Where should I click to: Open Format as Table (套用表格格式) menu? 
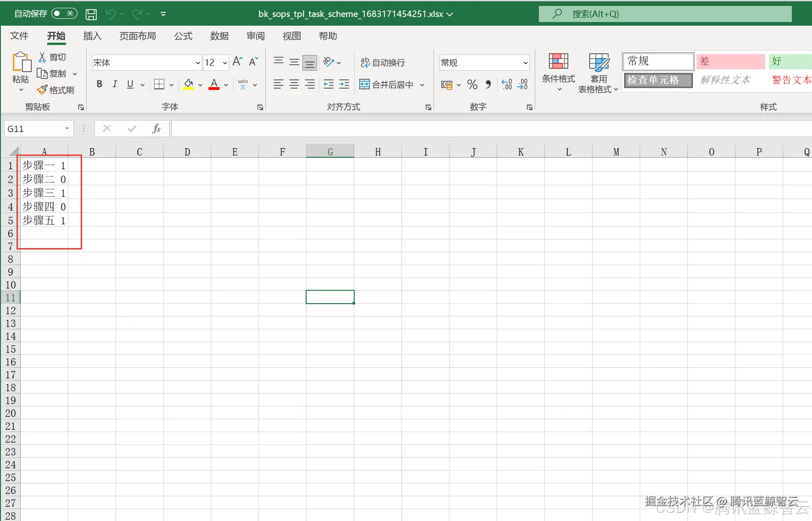(598, 73)
